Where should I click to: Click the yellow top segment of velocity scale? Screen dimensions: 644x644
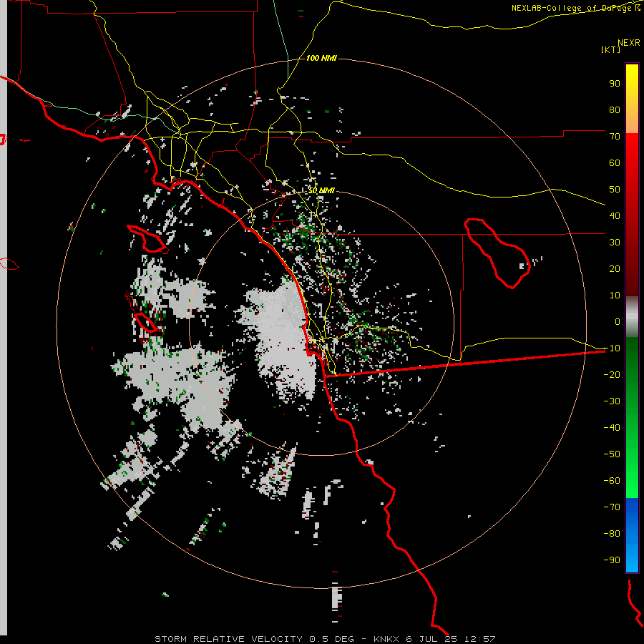pyautogui.click(x=632, y=80)
